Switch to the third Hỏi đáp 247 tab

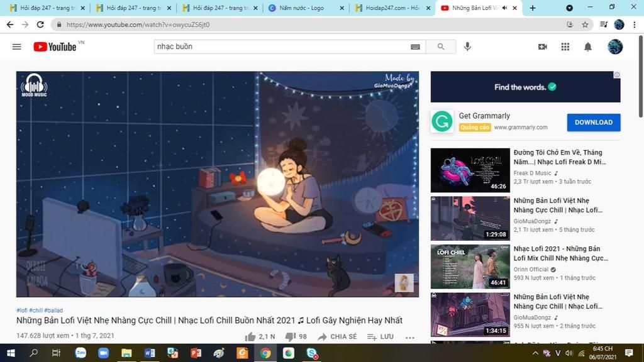click(219, 8)
